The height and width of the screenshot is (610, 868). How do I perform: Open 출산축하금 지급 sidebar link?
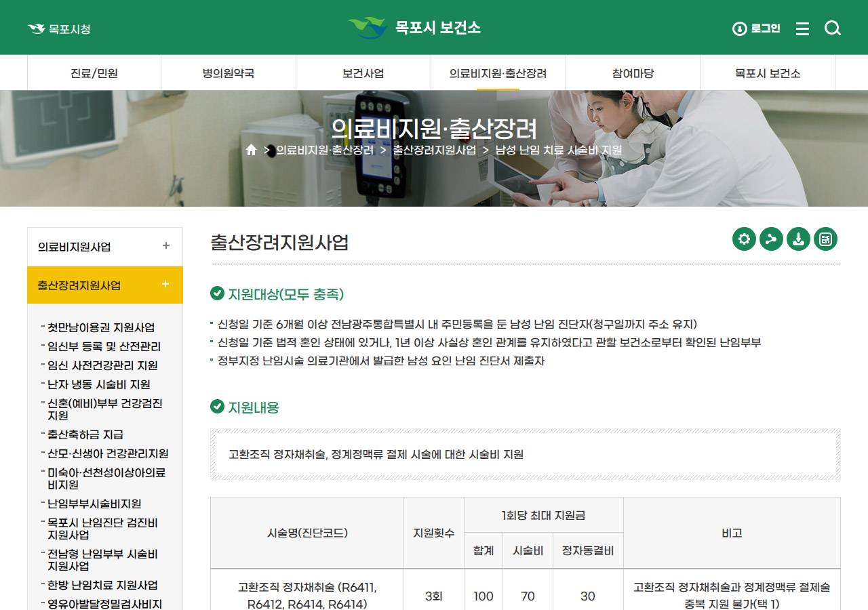85,434
